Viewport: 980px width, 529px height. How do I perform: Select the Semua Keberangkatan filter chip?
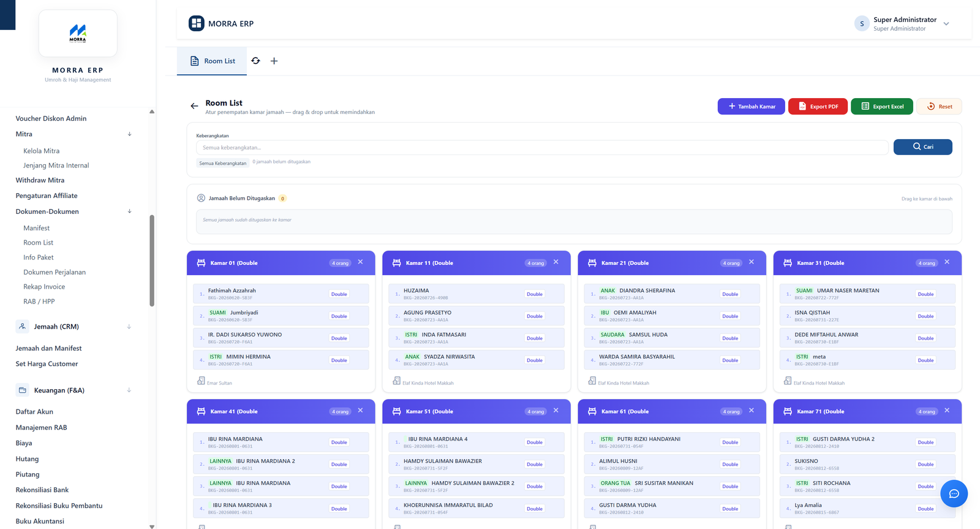(223, 163)
